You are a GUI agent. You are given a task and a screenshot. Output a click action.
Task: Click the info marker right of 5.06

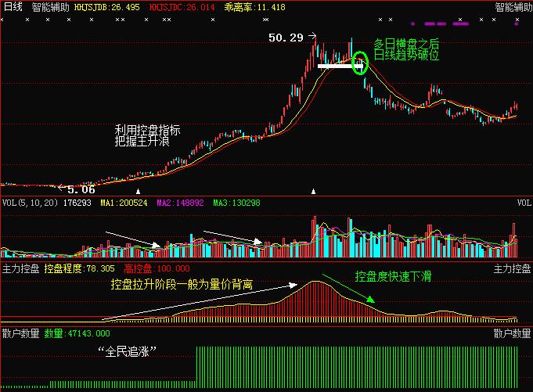tap(138, 192)
